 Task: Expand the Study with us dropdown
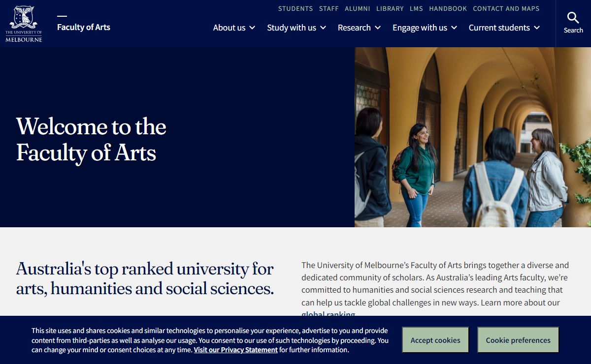pos(296,28)
